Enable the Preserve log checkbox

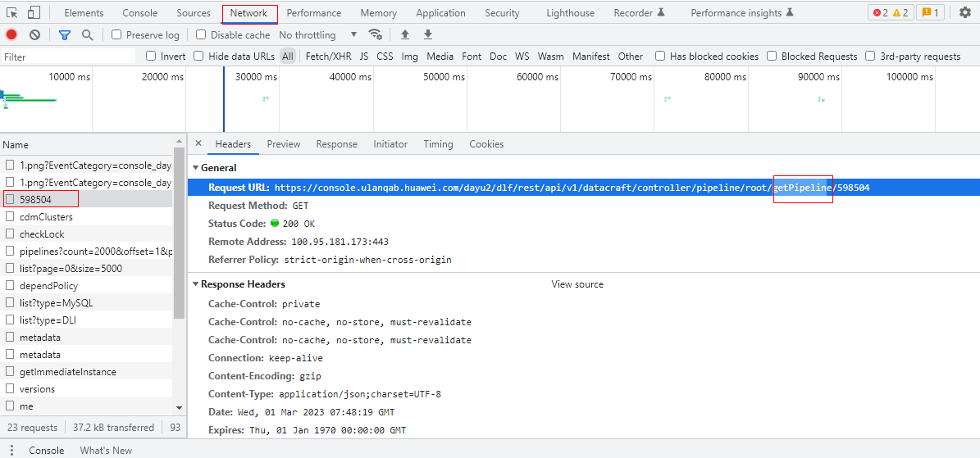coord(116,35)
